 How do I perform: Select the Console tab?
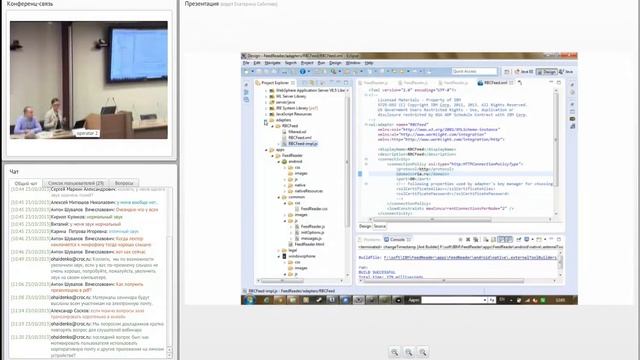(x=397, y=240)
